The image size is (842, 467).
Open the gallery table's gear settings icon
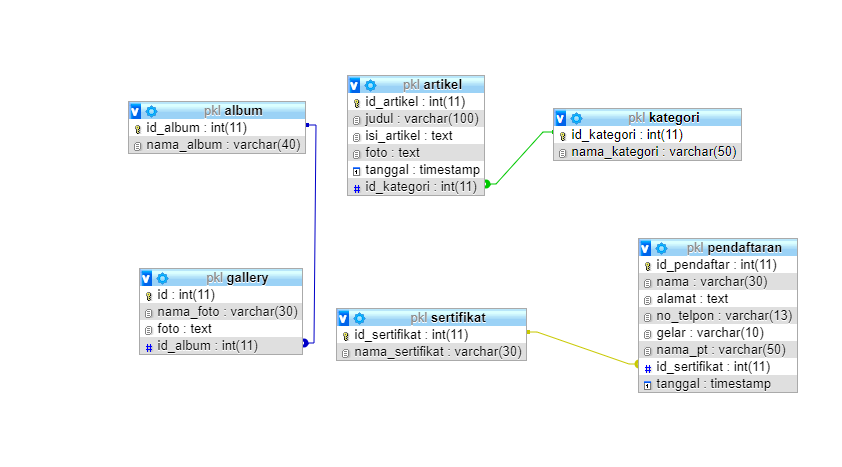click(x=162, y=278)
